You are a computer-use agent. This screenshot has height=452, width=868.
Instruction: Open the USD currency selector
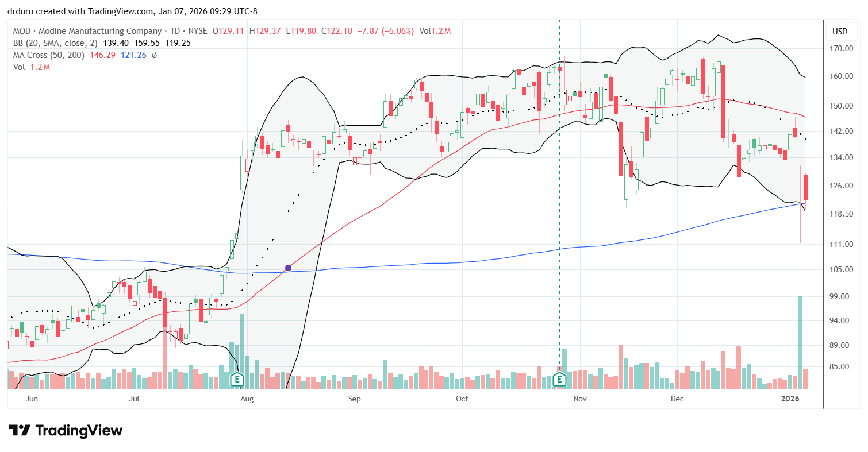tap(841, 32)
